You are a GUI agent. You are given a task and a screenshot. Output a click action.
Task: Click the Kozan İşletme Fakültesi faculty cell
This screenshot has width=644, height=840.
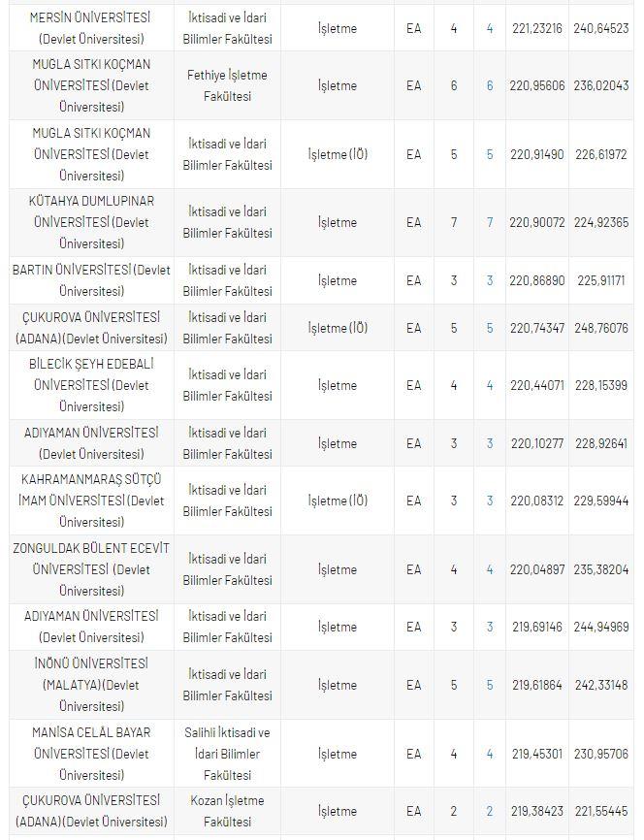click(228, 812)
